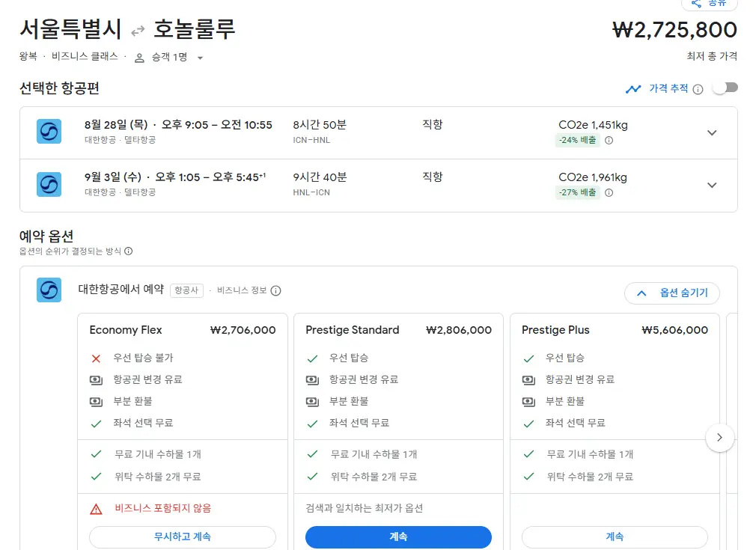Click the -24% 배출 emissions badge
Image resolution: width=756 pixels, height=550 pixels.
point(578,140)
